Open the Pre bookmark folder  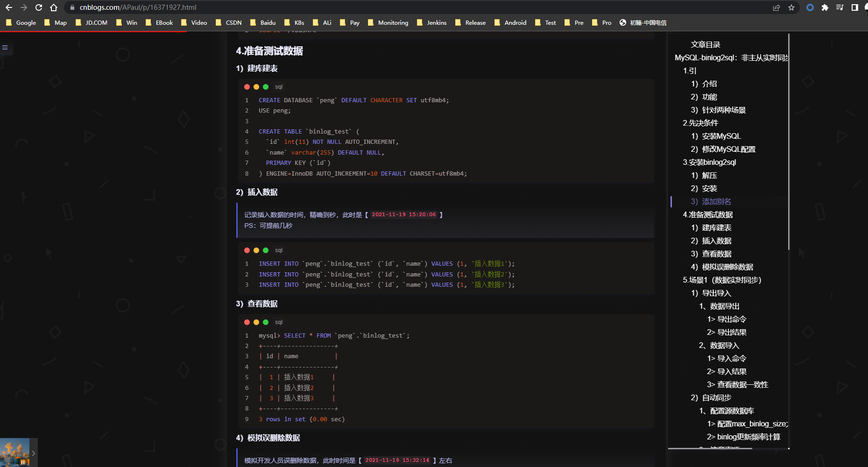(574, 22)
